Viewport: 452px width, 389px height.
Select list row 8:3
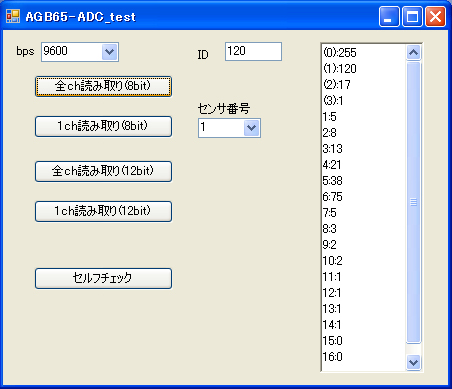[x=364, y=229]
